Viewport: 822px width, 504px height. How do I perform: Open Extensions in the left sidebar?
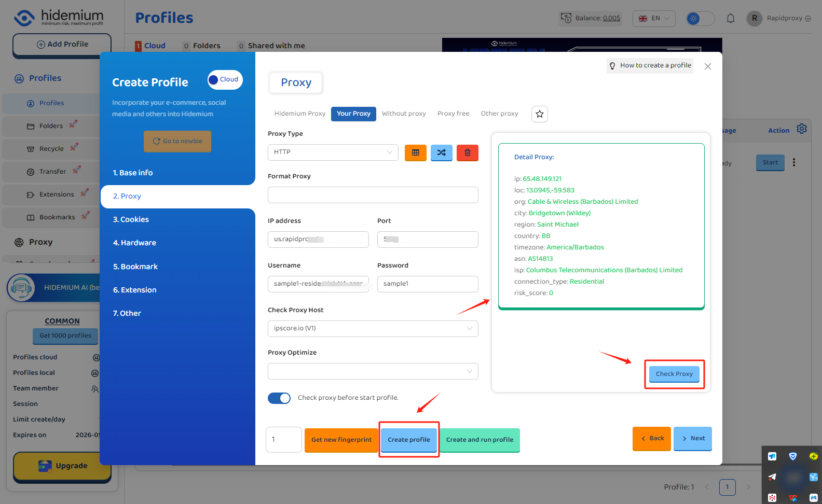coord(51,194)
